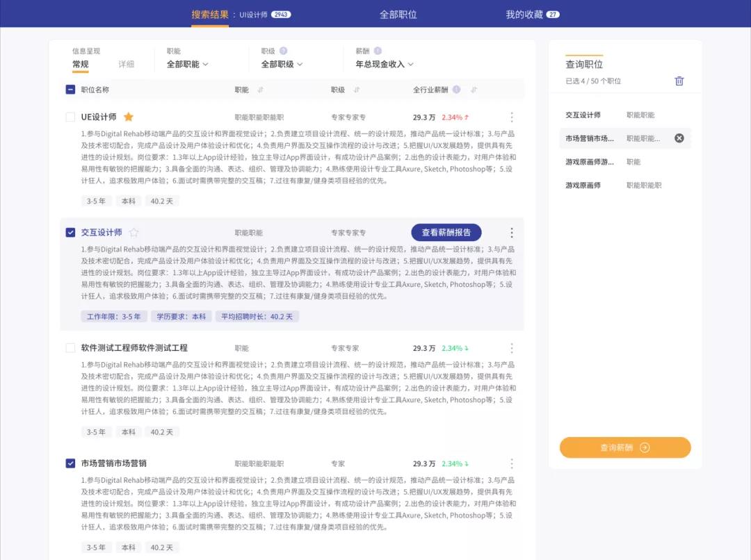Expand the 全部职能 dropdown

[x=187, y=65]
